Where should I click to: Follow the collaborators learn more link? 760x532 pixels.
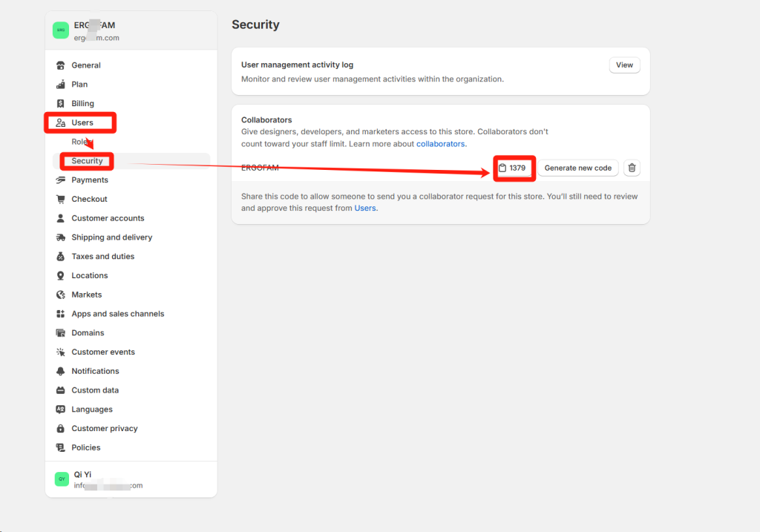coord(440,144)
